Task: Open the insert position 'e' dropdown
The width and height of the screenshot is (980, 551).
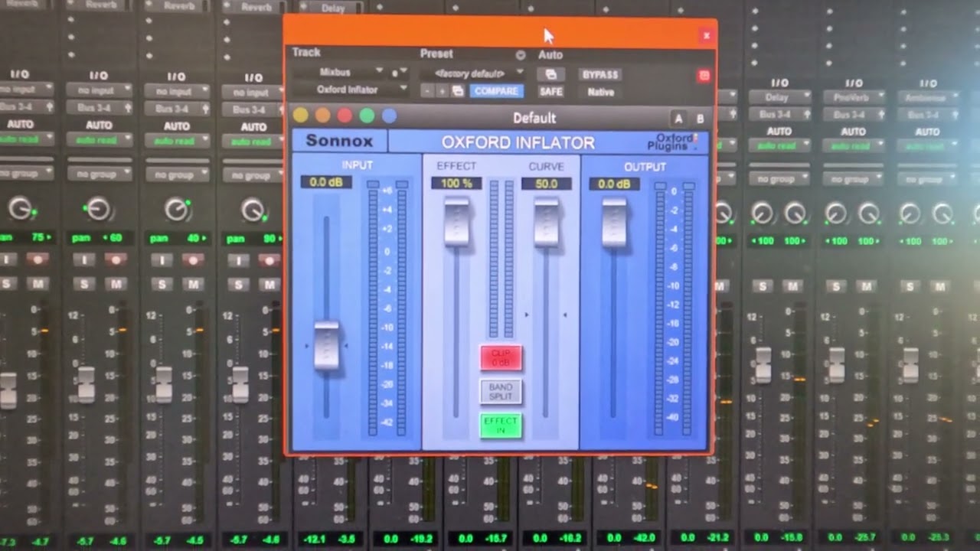Action: click(399, 73)
